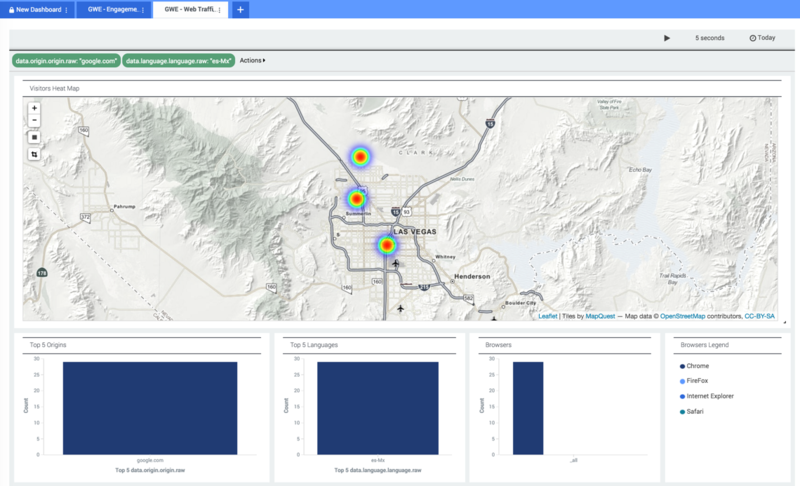Zoom in on the visitors heat map
The width and height of the screenshot is (800, 486).
coord(34,107)
